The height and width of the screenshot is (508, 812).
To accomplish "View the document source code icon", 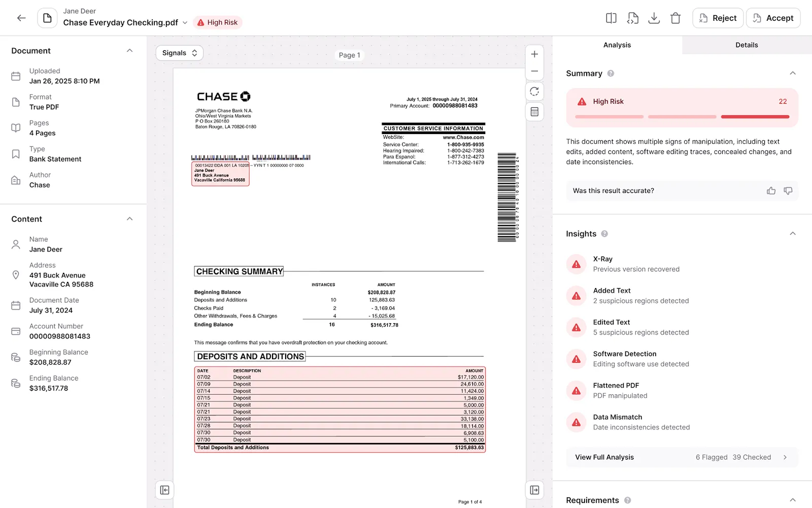I will pyautogui.click(x=632, y=17).
